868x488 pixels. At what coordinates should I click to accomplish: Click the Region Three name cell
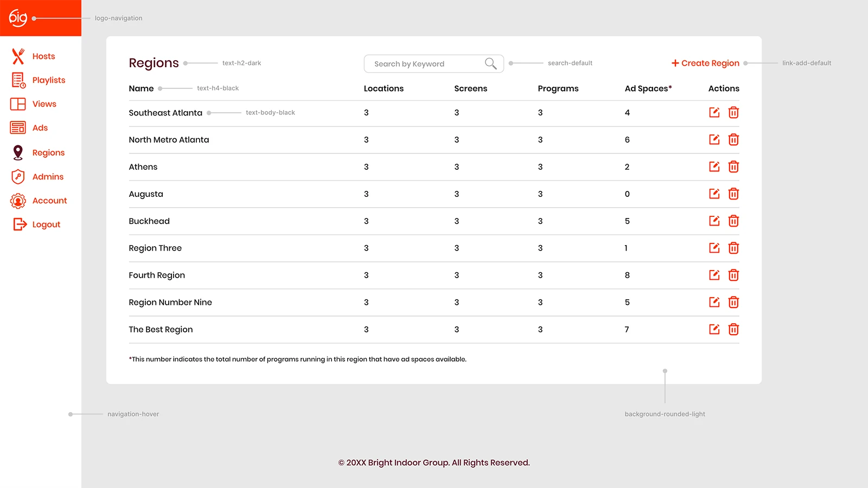[155, 248]
